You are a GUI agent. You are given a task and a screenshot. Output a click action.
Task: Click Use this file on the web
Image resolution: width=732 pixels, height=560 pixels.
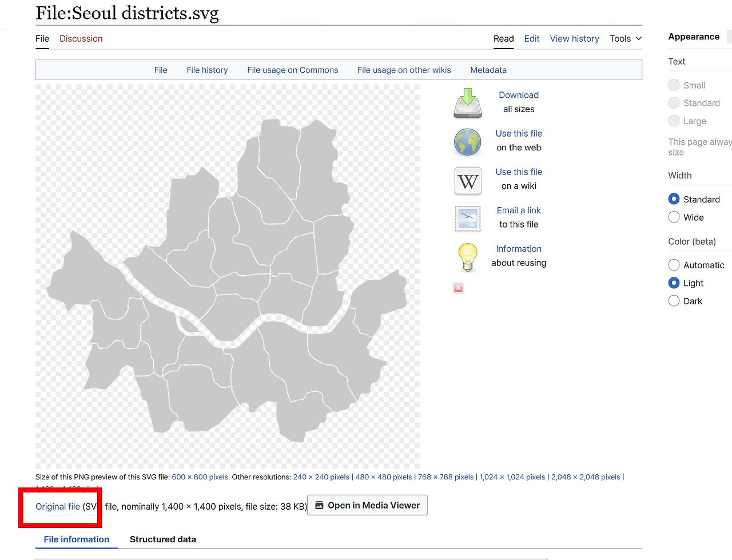point(519,133)
